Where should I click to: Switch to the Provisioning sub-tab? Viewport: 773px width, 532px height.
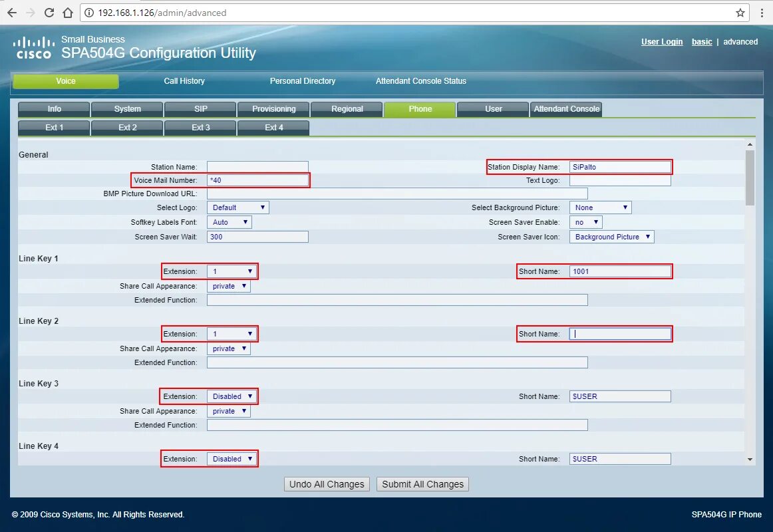(273, 109)
